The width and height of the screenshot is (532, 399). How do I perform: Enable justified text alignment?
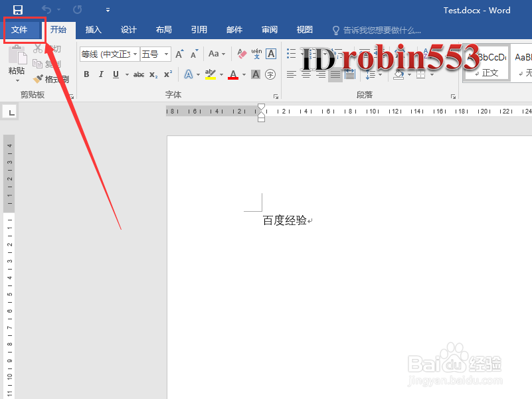[x=333, y=76]
